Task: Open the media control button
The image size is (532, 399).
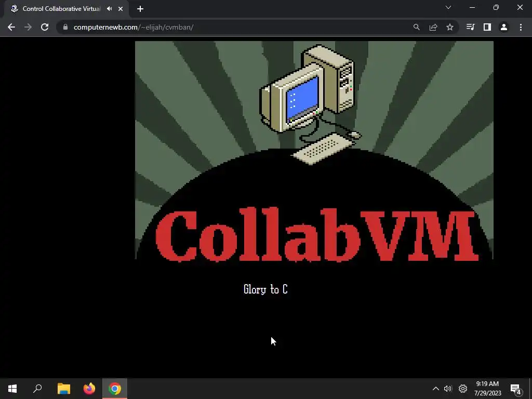Action: [470, 27]
